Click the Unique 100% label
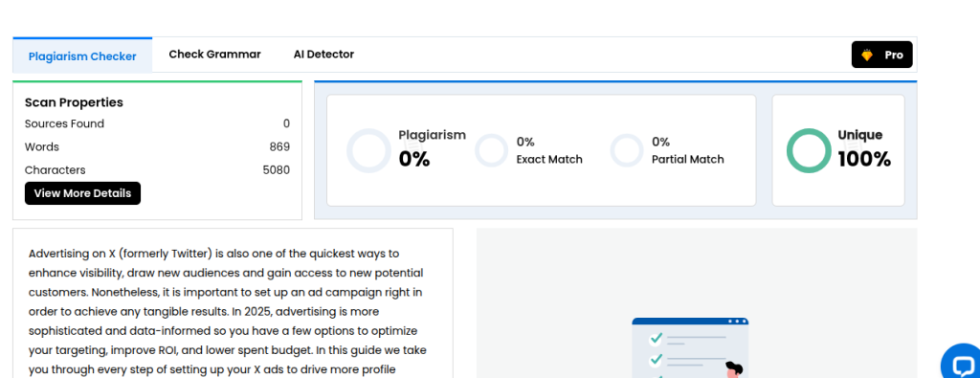The height and width of the screenshot is (378, 980). (x=864, y=150)
